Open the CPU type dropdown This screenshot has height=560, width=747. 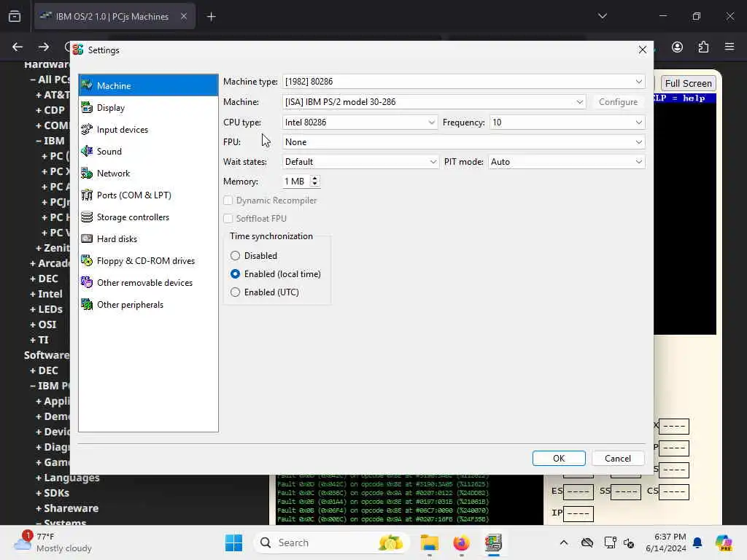(360, 122)
